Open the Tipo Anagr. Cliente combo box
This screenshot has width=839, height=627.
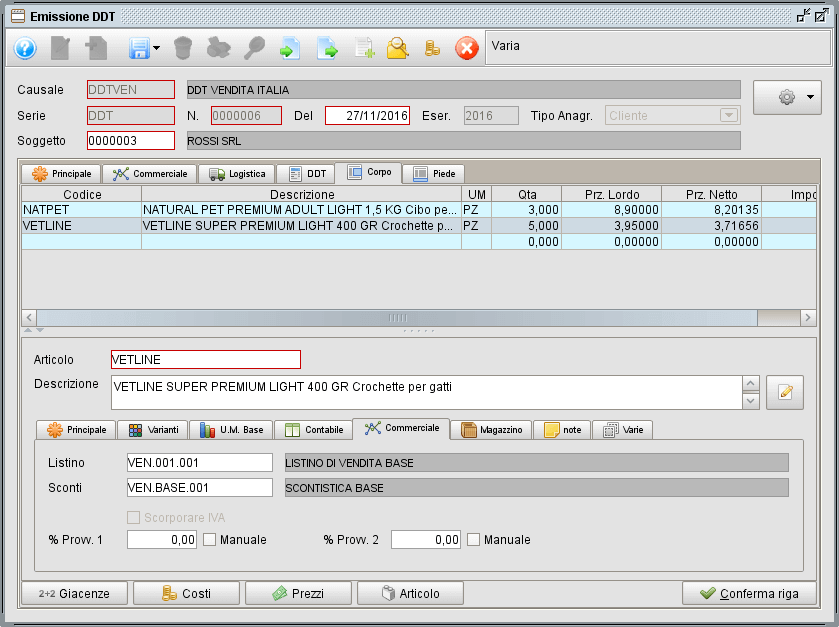(x=673, y=116)
